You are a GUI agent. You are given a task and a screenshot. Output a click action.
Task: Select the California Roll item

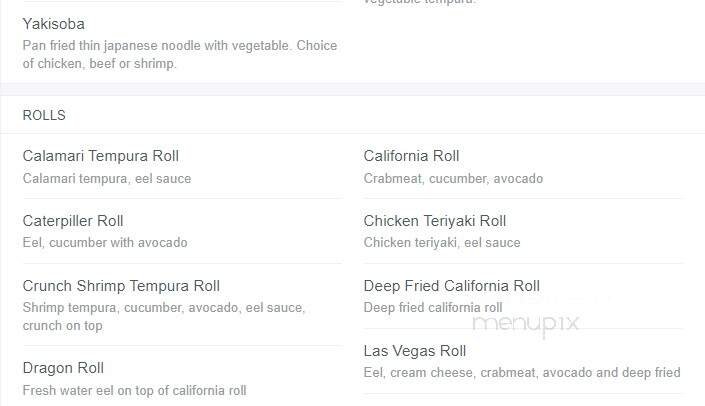[x=411, y=156]
